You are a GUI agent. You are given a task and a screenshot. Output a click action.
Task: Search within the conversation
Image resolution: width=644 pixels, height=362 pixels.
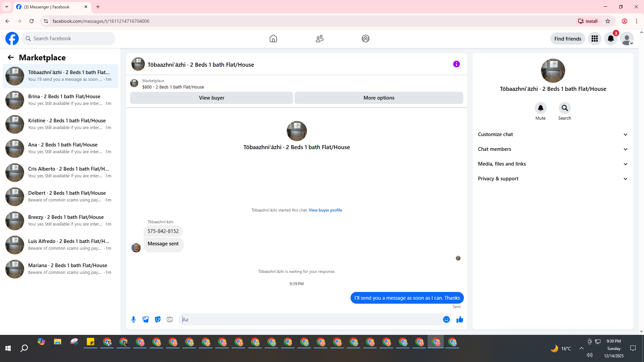[x=565, y=108]
